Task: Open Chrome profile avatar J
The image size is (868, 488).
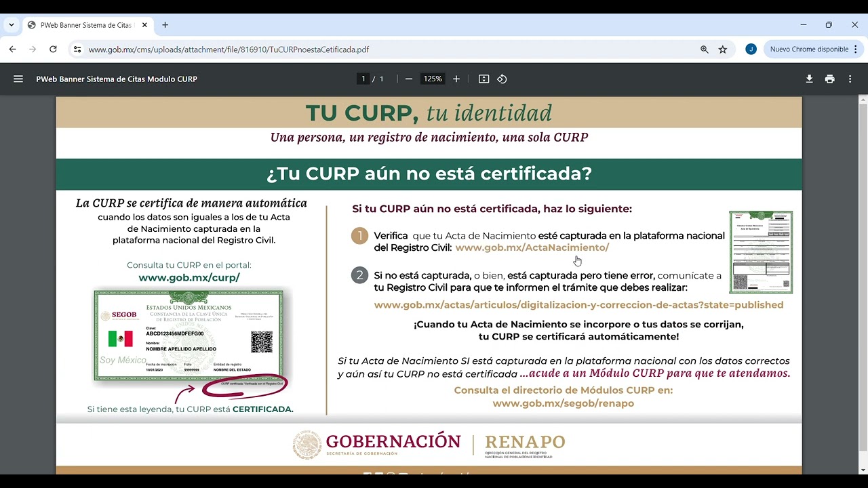Action: [x=751, y=49]
